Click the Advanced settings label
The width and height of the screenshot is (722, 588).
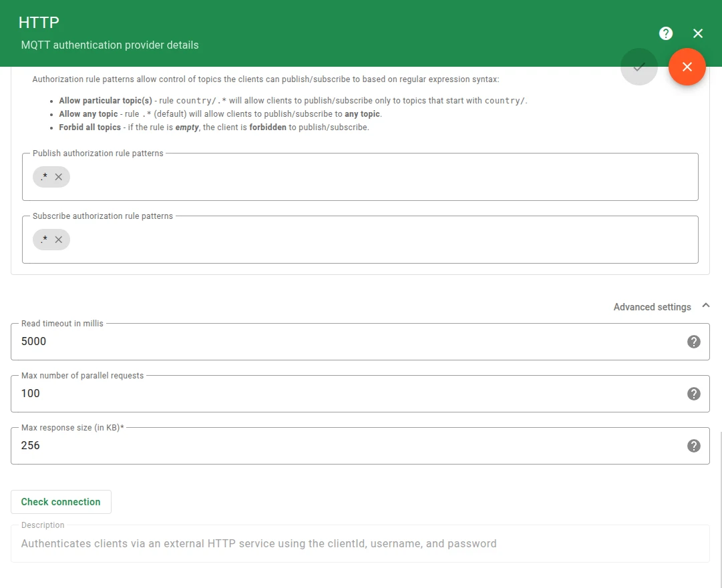652,307
